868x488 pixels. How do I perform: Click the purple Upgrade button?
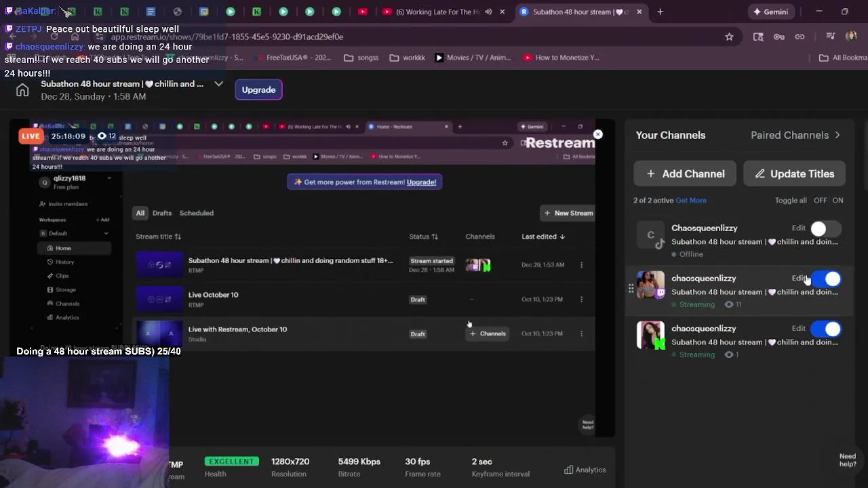click(x=258, y=89)
